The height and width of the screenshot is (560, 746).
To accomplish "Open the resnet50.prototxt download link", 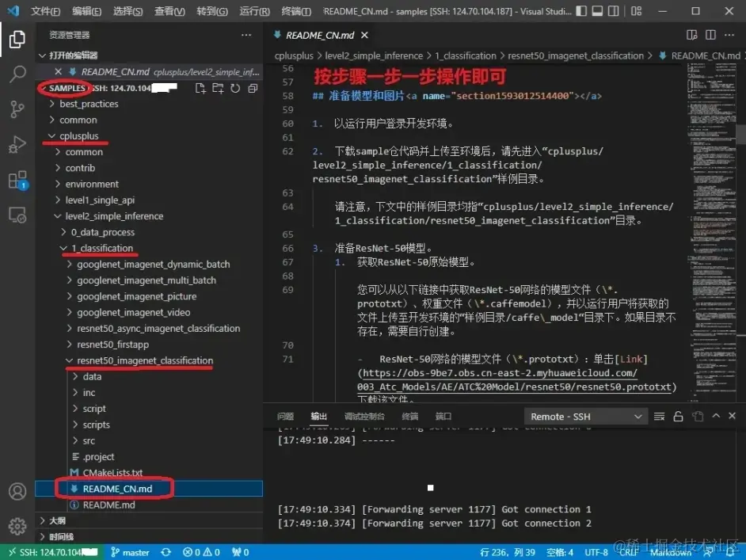I will tap(516, 379).
